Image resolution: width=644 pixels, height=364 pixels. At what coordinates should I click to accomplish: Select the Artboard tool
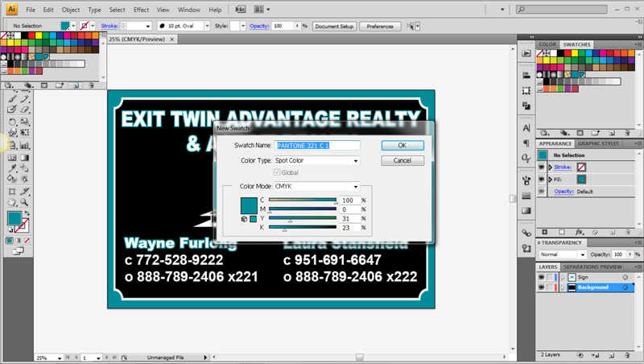click(x=12, y=191)
